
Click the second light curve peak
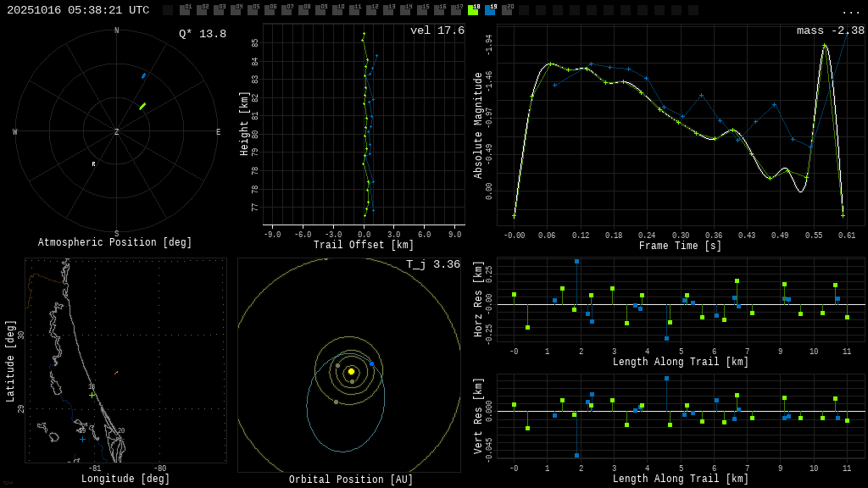824,45
